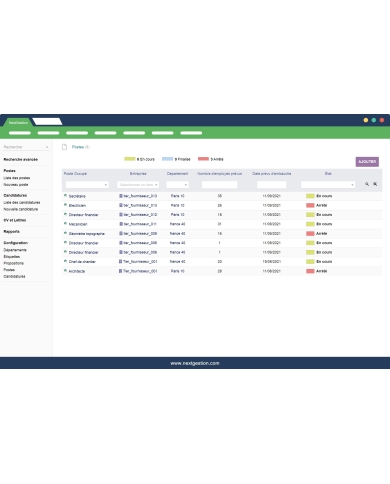Sort by Date prévu d'embauche column header
The width and height of the screenshot is (390, 484).
(272, 174)
